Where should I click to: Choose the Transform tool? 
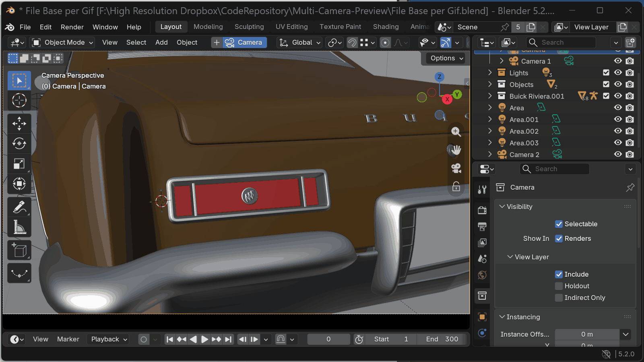pos(19,184)
